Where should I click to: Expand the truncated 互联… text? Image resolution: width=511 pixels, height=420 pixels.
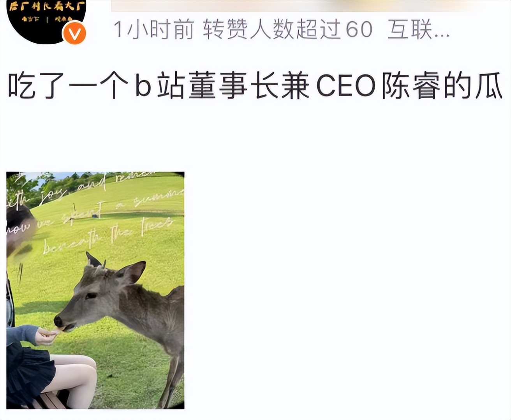pyautogui.click(x=419, y=29)
